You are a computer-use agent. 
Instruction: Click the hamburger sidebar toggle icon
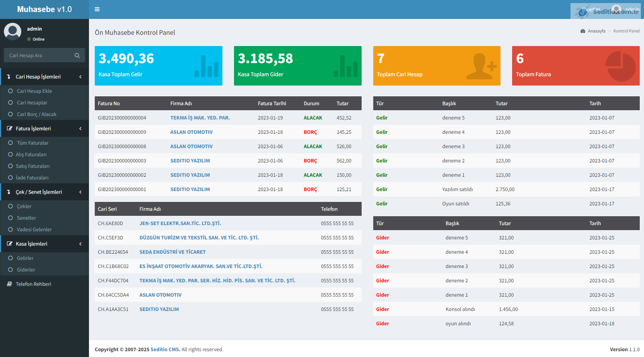[97, 9]
